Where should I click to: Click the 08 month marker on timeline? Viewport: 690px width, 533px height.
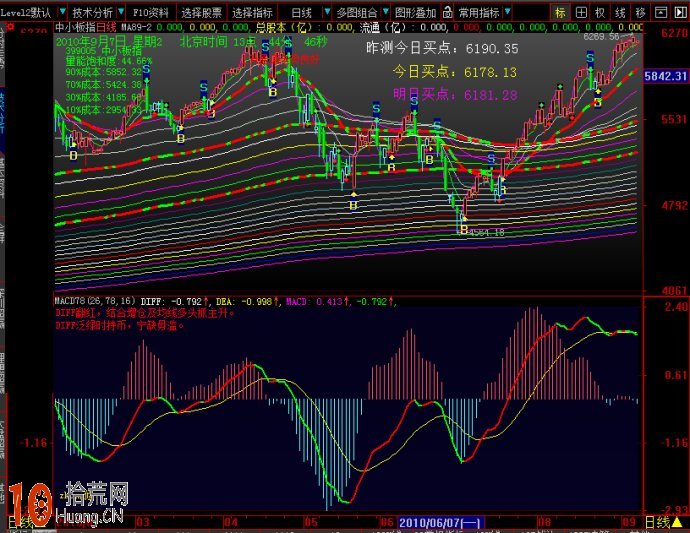(x=544, y=522)
